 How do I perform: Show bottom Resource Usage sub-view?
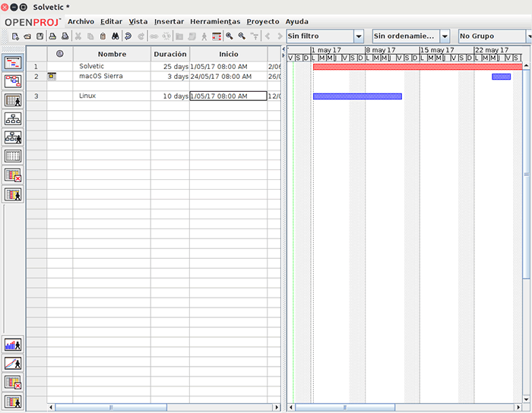click(13, 402)
